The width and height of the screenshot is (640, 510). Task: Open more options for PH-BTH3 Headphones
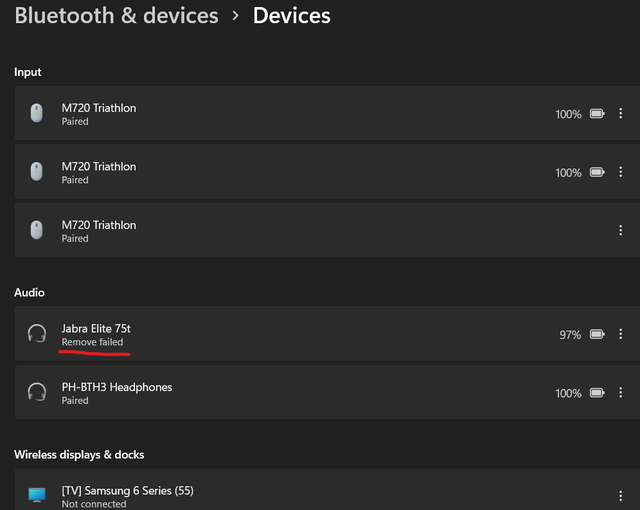coord(621,393)
